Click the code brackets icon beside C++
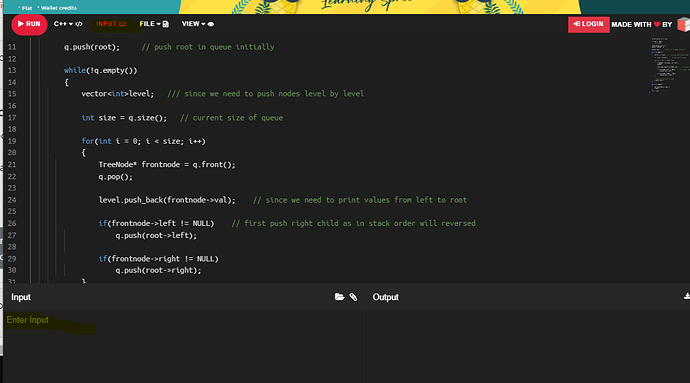 [79, 24]
